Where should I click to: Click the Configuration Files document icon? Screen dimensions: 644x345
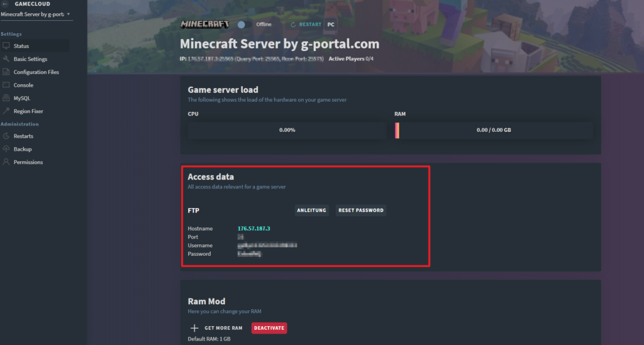(6, 72)
